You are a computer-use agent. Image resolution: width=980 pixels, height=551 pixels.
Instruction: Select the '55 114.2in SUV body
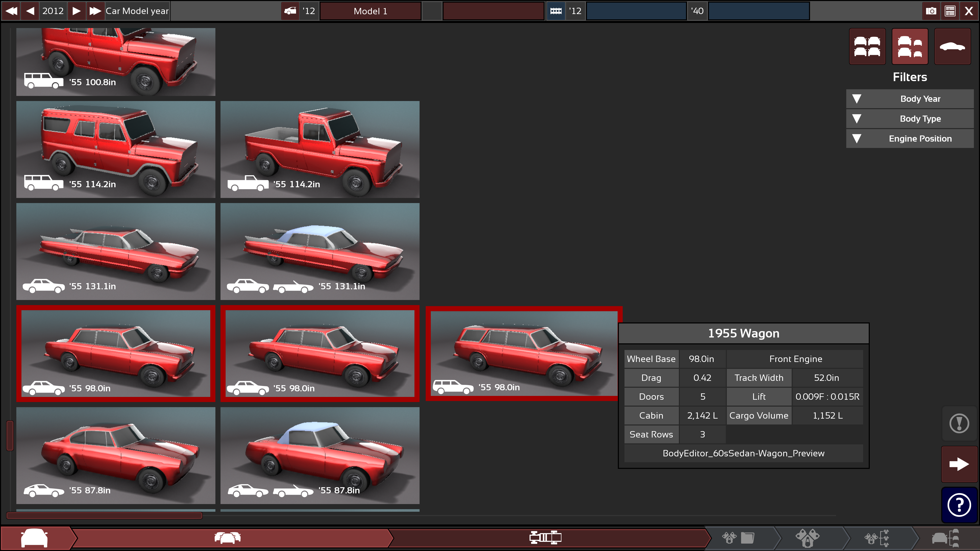(116, 149)
